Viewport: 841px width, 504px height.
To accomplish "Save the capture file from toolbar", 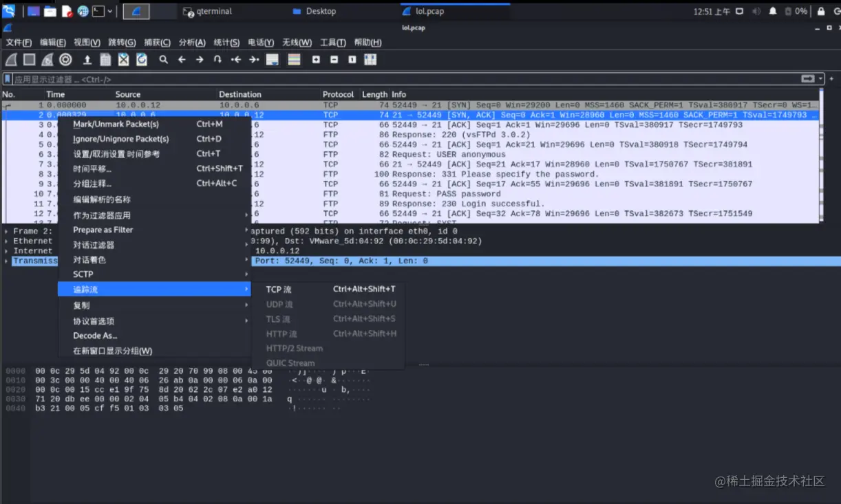I will click(105, 60).
